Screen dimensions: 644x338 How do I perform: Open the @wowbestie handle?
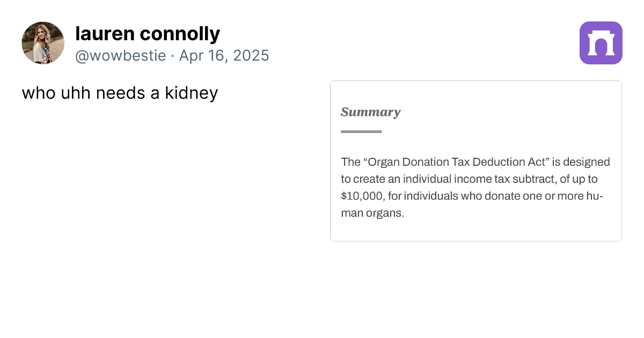click(121, 55)
